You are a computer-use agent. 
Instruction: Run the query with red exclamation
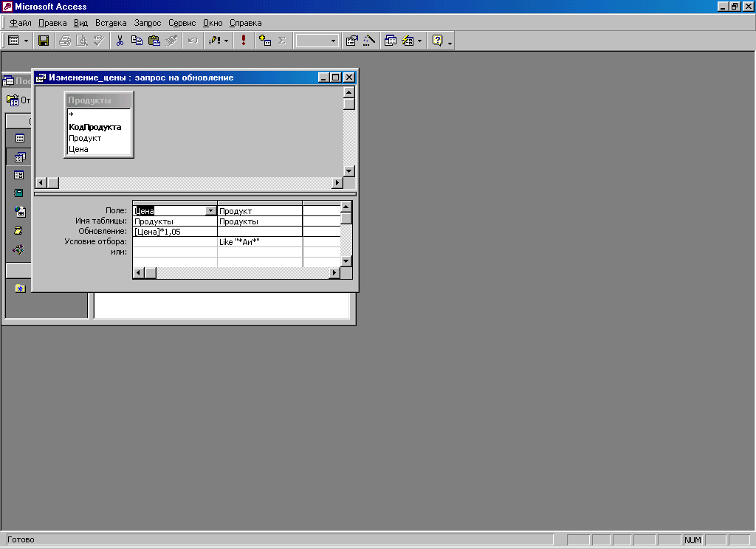coord(244,41)
